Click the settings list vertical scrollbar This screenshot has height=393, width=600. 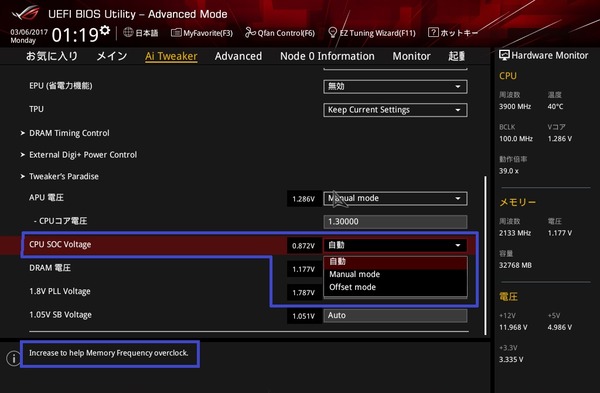[x=485, y=255]
